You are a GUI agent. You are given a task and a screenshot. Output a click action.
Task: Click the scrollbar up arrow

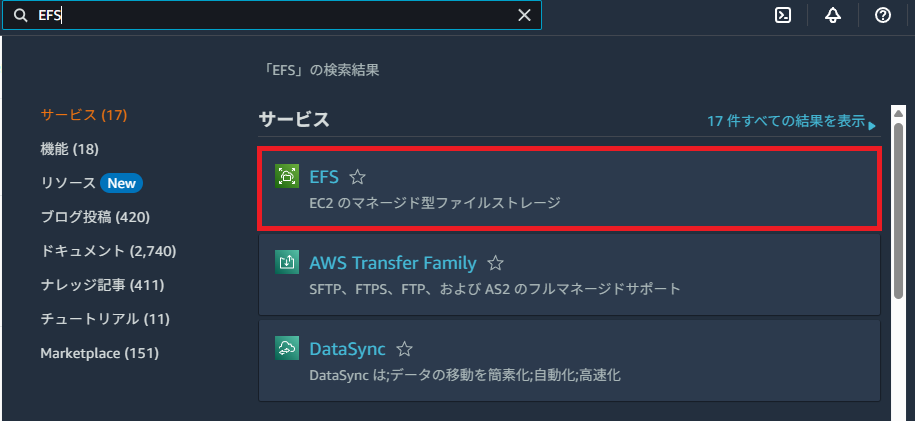click(x=899, y=113)
